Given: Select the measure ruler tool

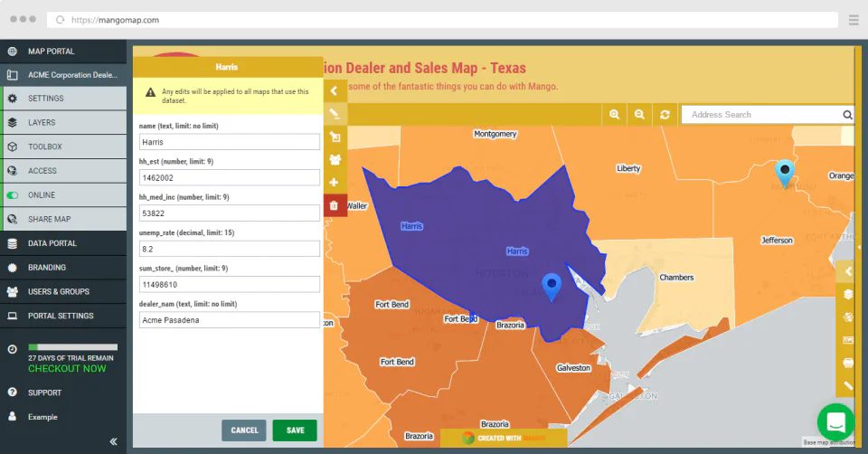Looking at the screenshot, I should [848, 385].
